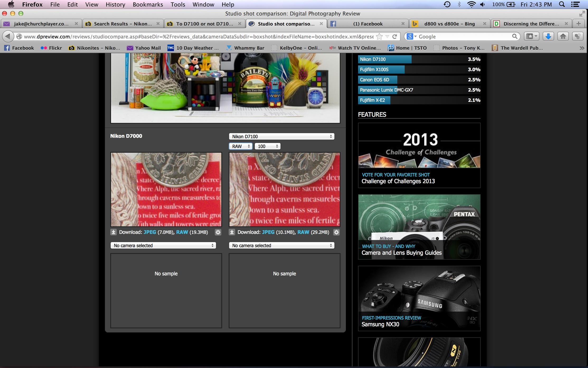Open the Nikon D7100 camera dropdown
This screenshot has height=368, width=588.
click(281, 136)
